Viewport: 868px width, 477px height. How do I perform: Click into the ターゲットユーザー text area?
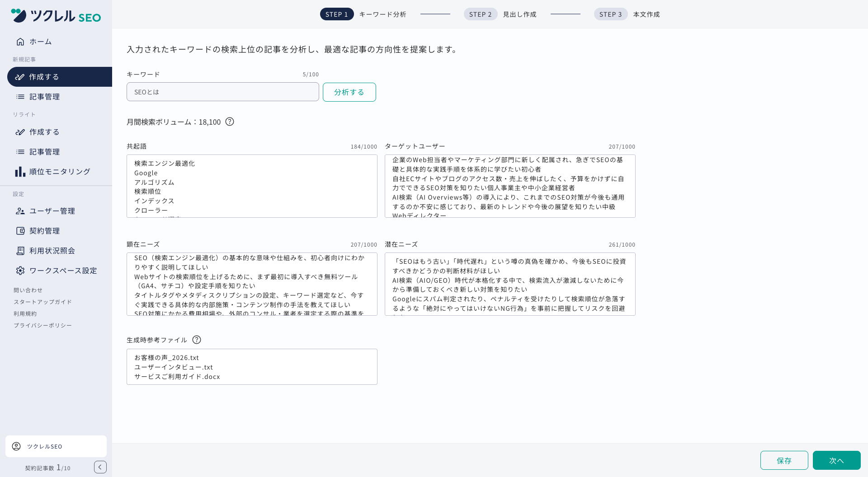510,186
